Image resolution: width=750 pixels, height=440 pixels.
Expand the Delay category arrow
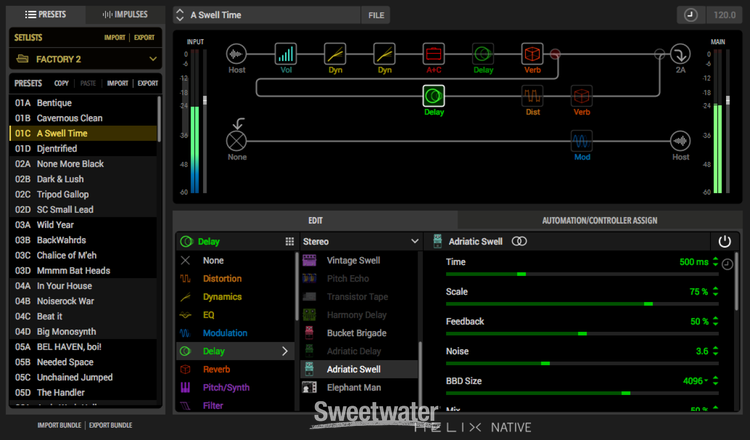(285, 351)
